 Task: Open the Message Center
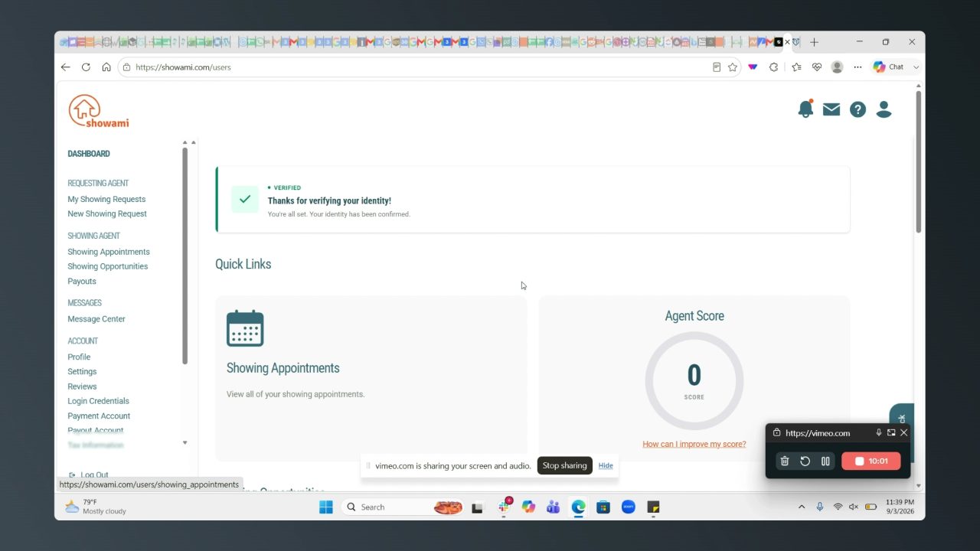(x=96, y=319)
